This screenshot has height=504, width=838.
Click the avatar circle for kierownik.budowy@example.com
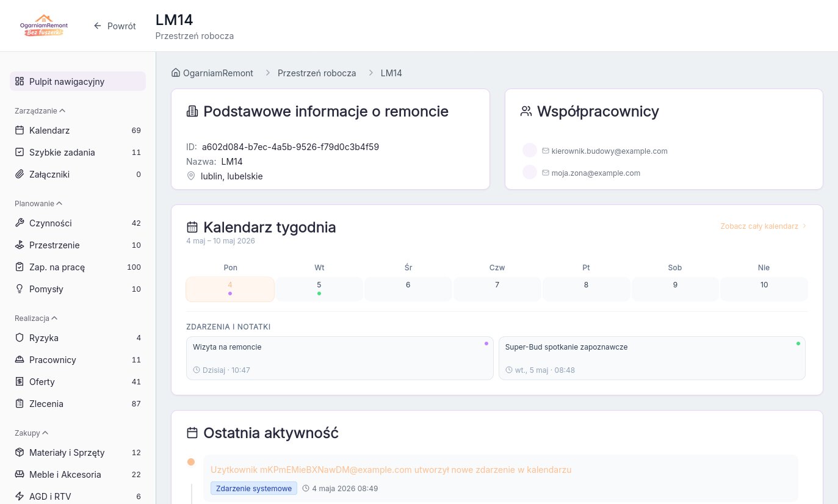pos(530,151)
